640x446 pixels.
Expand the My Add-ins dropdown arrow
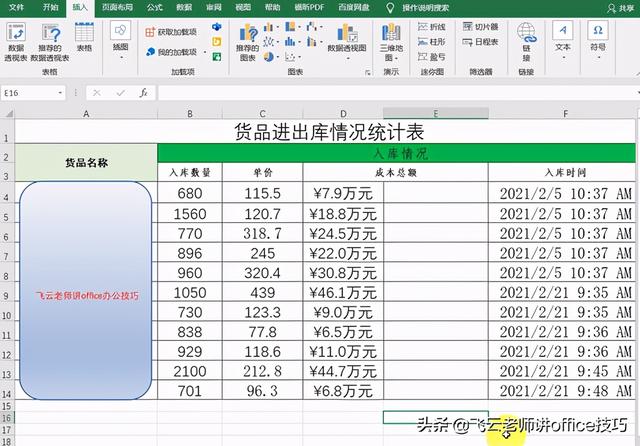coord(204,52)
